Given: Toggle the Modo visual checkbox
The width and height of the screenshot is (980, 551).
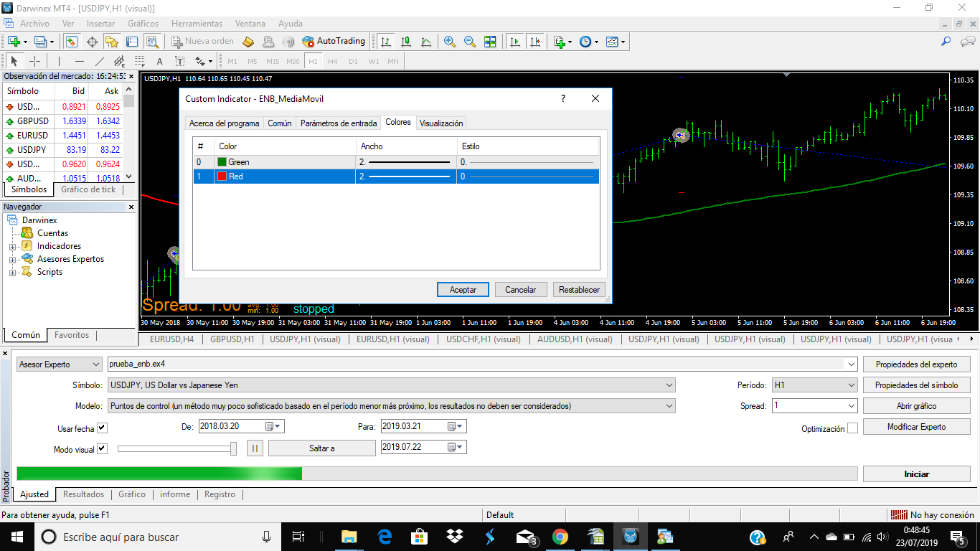Looking at the screenshot, I should (x=102, y=449).
